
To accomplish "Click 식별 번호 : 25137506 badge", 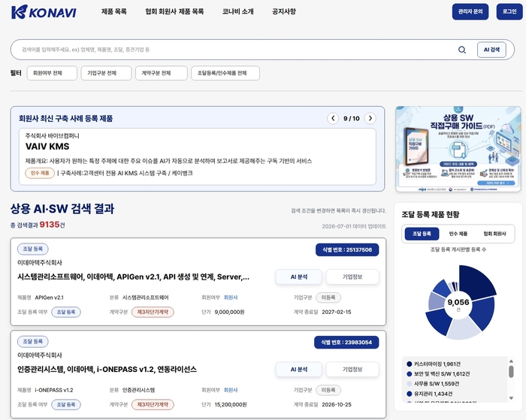I will (x=347, y=250).
